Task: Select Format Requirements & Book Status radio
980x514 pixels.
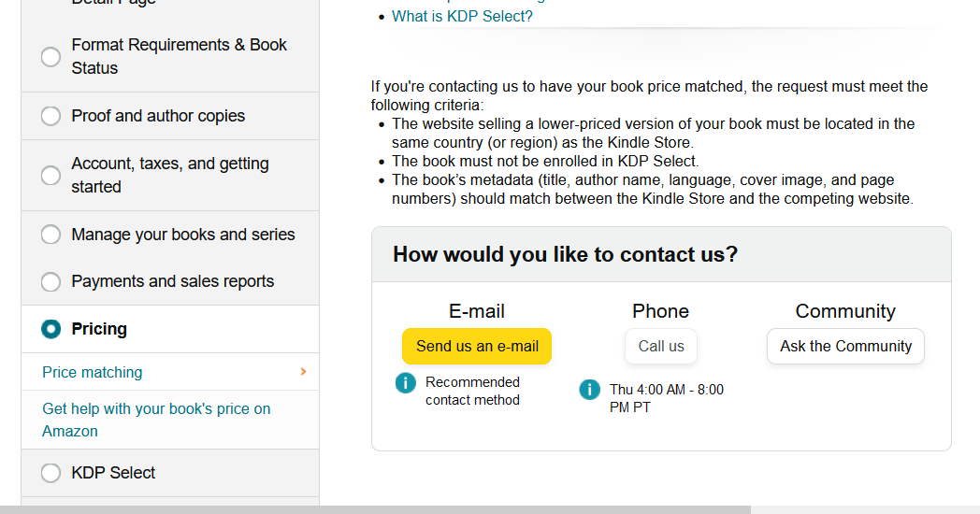Action: pyautogui.click(x=50, y=57)
